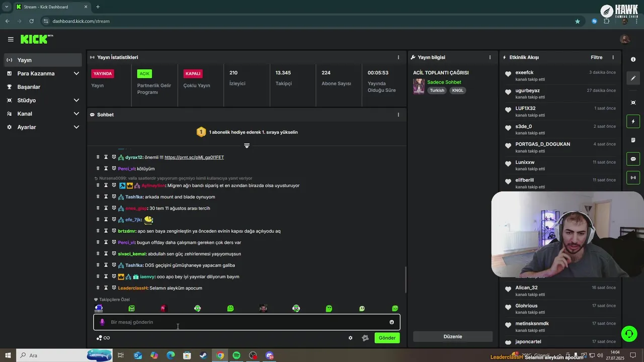Click the Gönder send button
This screenshot has height=362, width=644.
click(x=387, y=338)
